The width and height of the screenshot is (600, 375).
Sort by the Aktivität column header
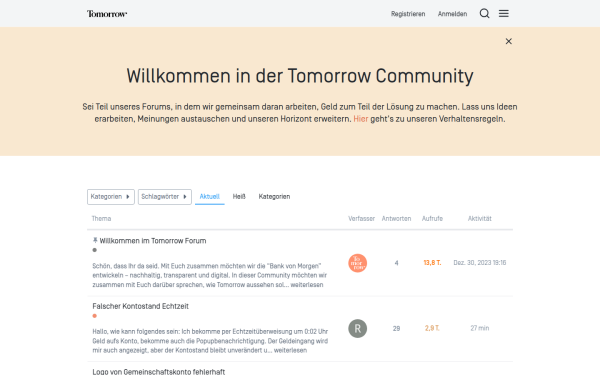click(479, 218)
